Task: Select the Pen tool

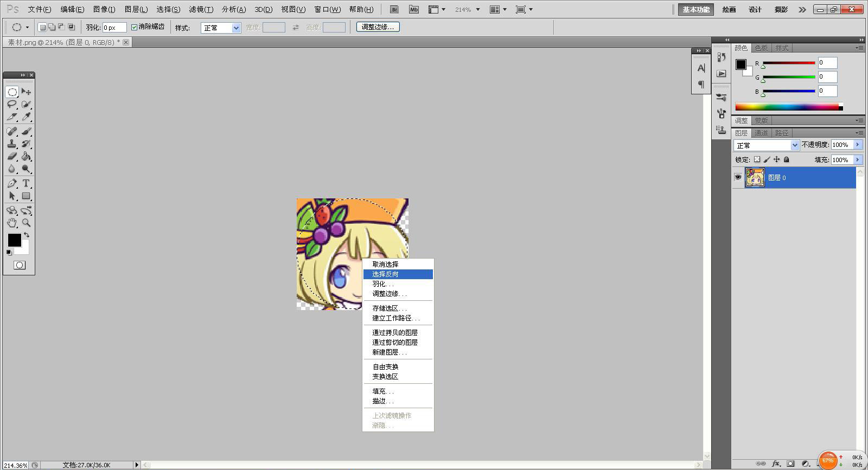Action: [x=12, y=183]
